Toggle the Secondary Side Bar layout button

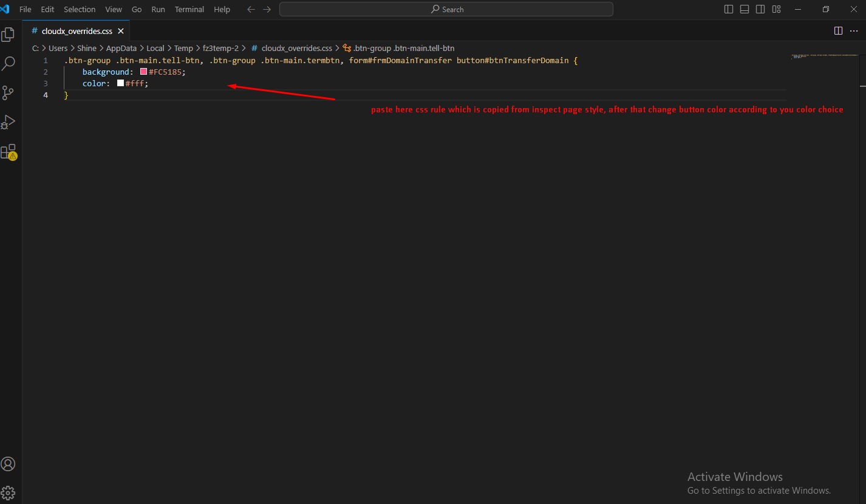pos(760,9)
